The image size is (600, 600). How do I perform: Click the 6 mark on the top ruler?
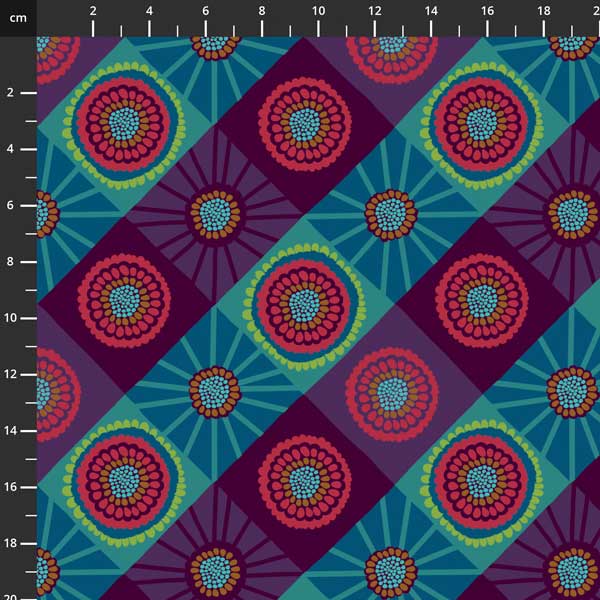pos(206,11)
